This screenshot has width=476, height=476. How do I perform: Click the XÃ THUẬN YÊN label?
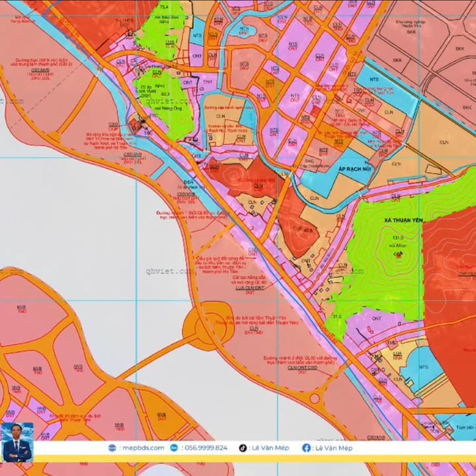click(397, 221)
